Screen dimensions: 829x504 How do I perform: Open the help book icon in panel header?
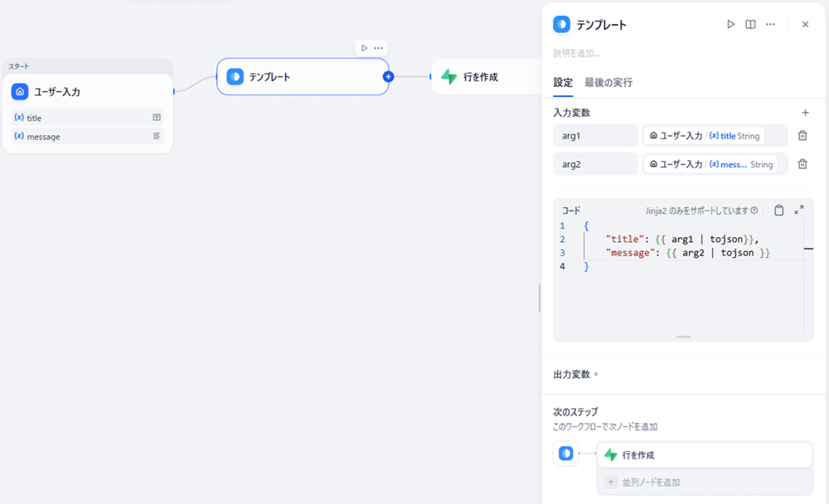point(750,25)
